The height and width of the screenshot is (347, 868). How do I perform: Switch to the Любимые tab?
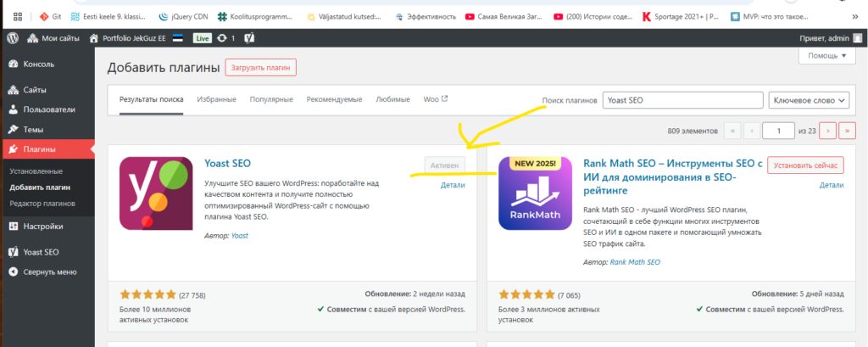point(393,100)
